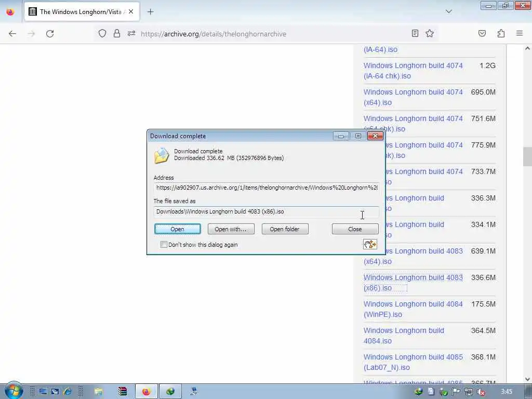The height and width of the screenshot is (399, 532).
Task: Reload the archive.org page
Action: tap(50, 34)
